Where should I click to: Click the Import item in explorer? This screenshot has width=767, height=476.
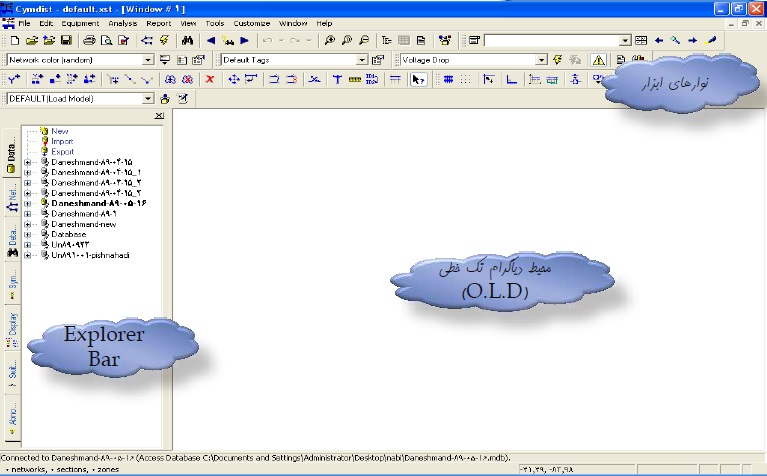coord(62,141)
